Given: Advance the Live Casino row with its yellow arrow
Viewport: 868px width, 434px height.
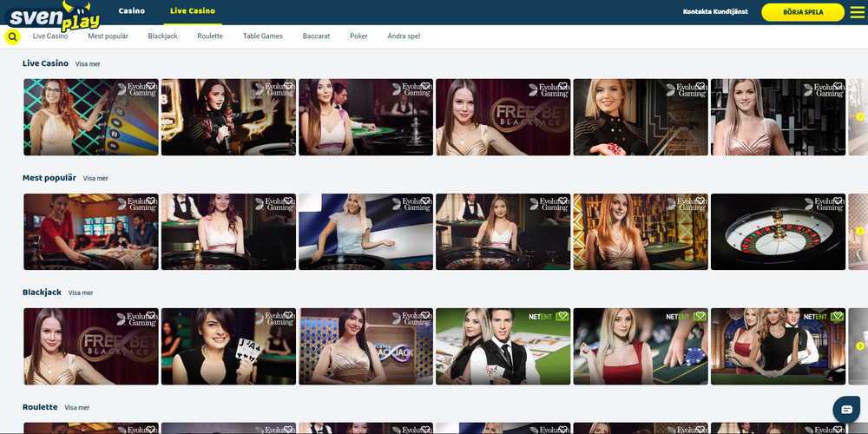Looking at the screenshot, I should [x=859, y=117].
